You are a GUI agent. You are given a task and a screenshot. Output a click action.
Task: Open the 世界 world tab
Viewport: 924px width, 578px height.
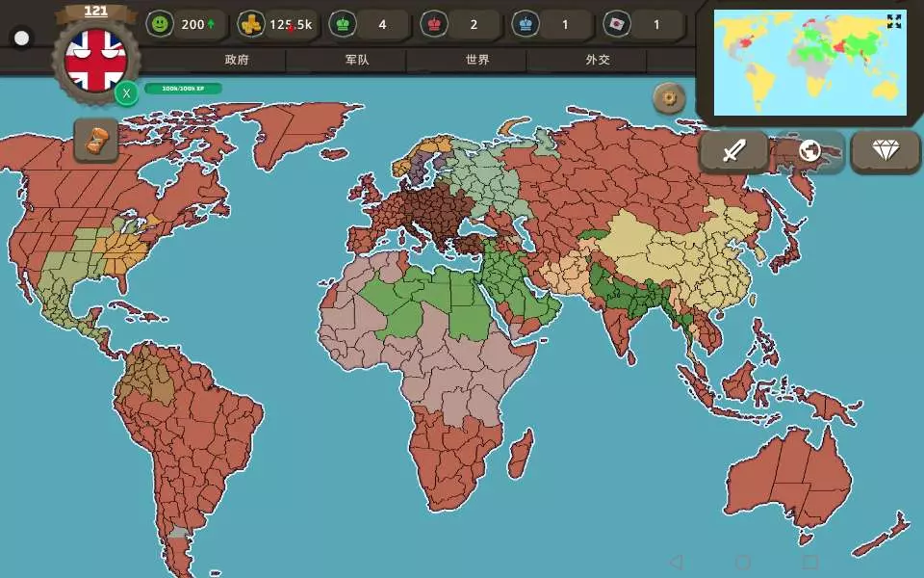[477, 60]
